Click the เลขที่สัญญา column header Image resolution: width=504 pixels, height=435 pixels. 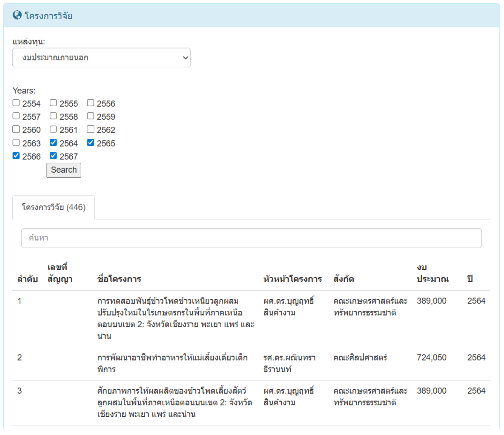60,273
